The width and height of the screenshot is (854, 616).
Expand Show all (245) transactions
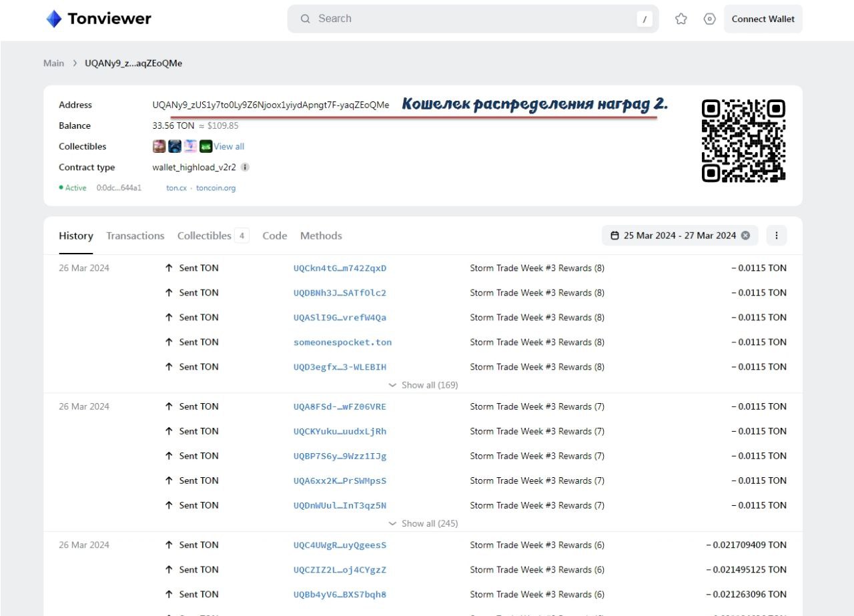point(423,524)
